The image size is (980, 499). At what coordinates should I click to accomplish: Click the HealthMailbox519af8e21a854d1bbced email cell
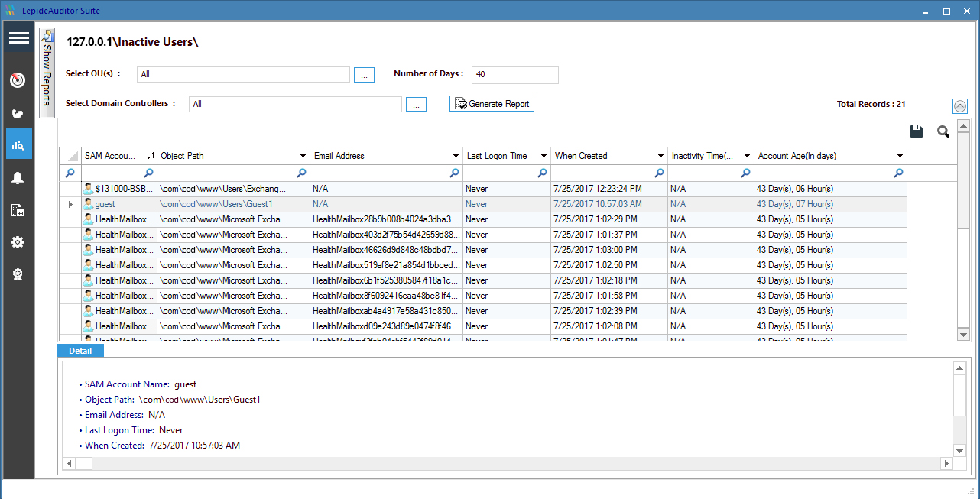click(387, 265)
